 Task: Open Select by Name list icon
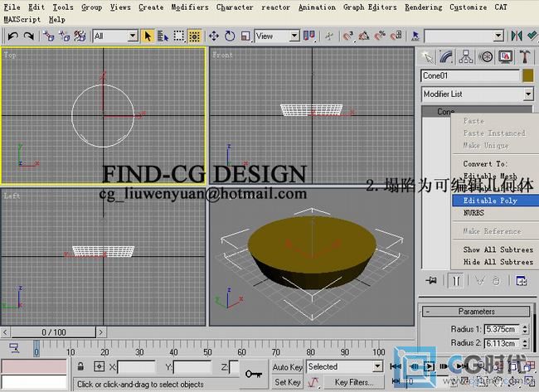click(163, 36)
